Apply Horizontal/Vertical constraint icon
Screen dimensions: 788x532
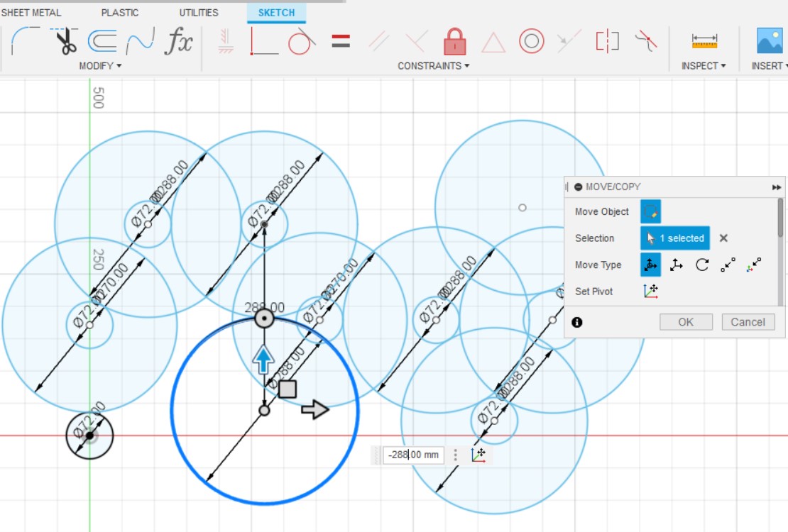226,40
